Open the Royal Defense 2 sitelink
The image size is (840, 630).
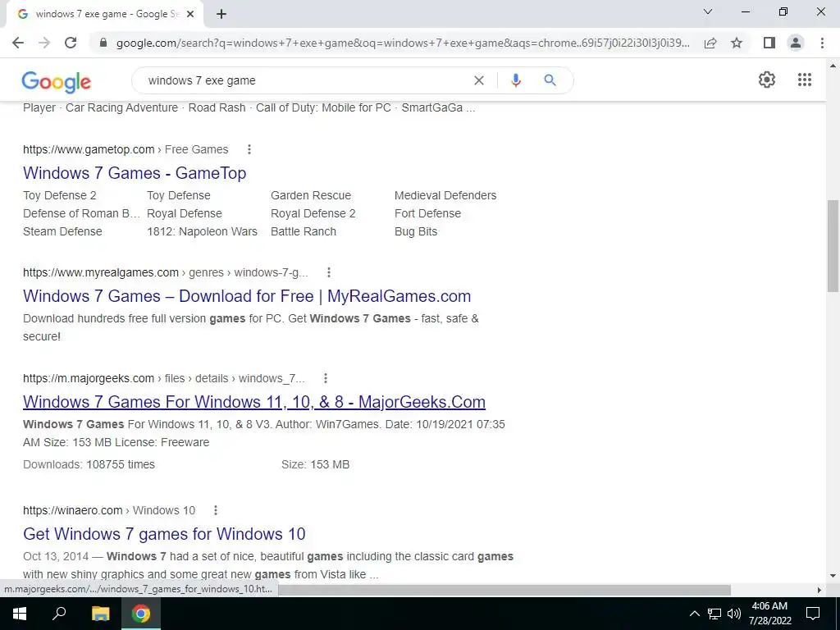pos(313,213)
